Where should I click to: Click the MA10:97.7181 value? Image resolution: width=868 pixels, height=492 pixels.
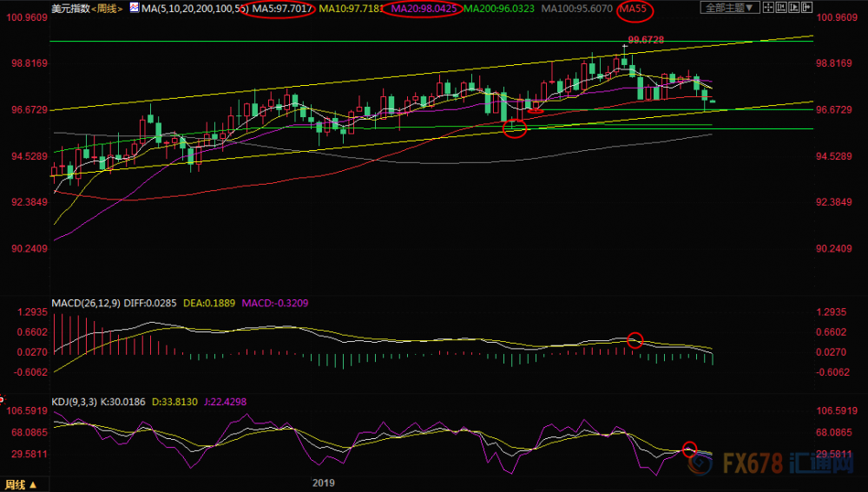351,9
